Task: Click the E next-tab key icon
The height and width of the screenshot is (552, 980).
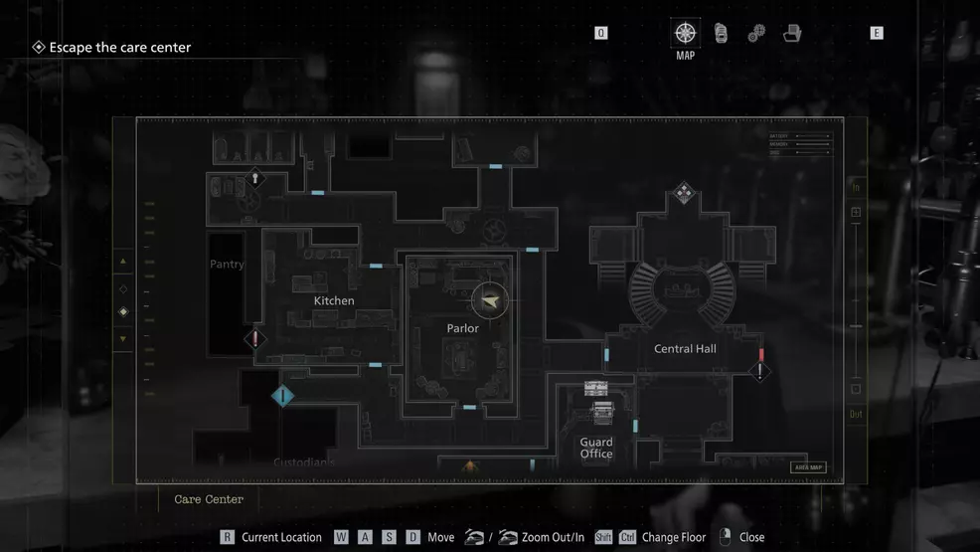Action: pos(877,33)
